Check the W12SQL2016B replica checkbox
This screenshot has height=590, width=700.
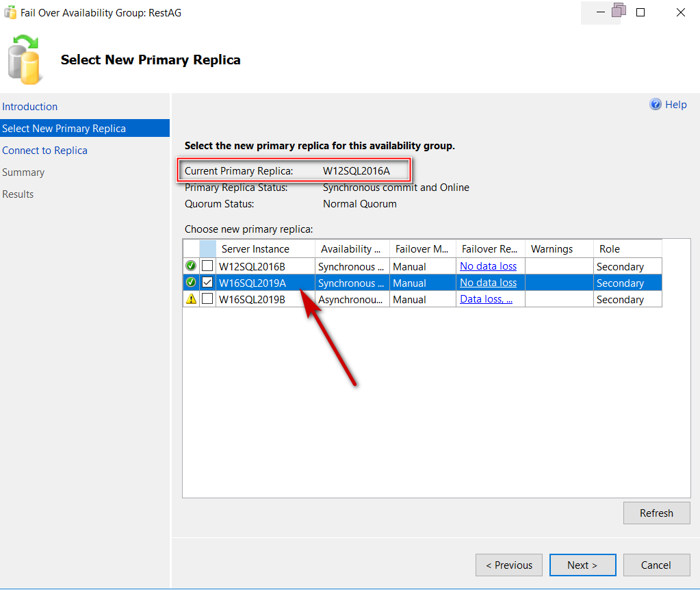[x=207, y=266]
